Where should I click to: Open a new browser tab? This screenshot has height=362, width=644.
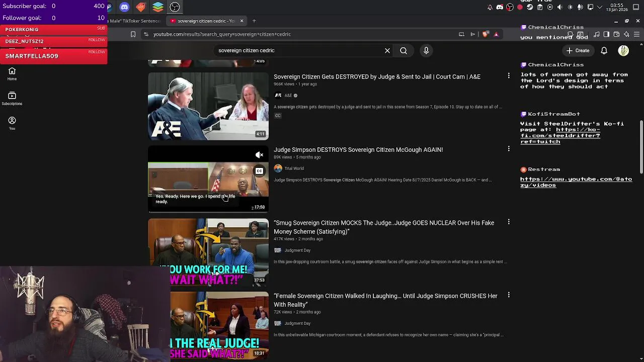[254, 21]
